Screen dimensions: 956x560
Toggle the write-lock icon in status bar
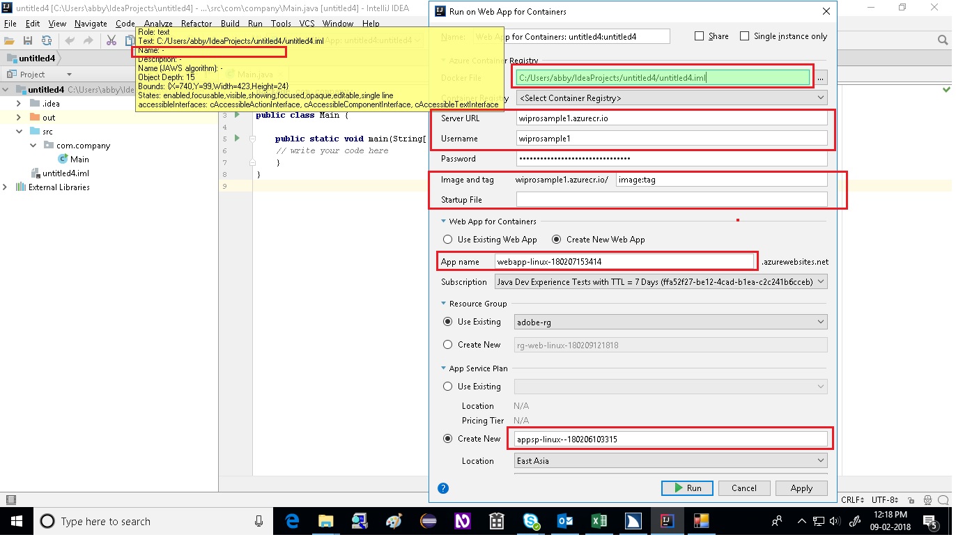coord(911,499)
